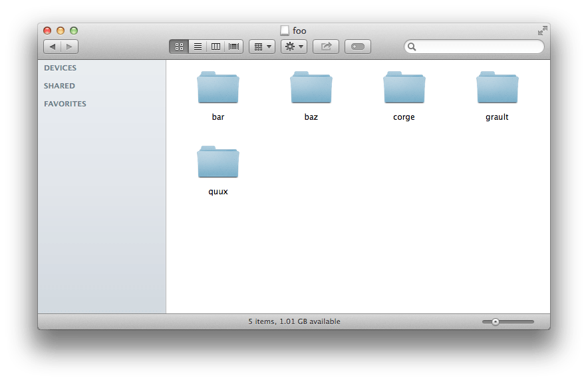Switch to icon view
The image size is (588, 382).
click(x=179, y=47)
